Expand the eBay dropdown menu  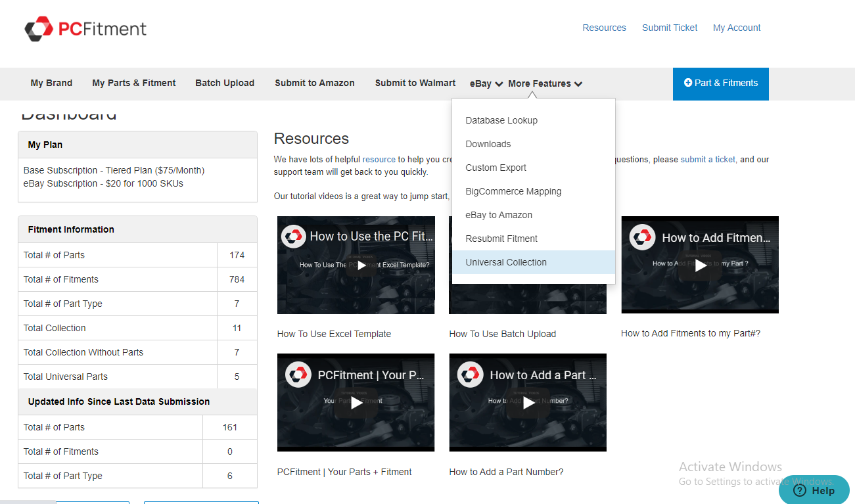coord(486,83)
